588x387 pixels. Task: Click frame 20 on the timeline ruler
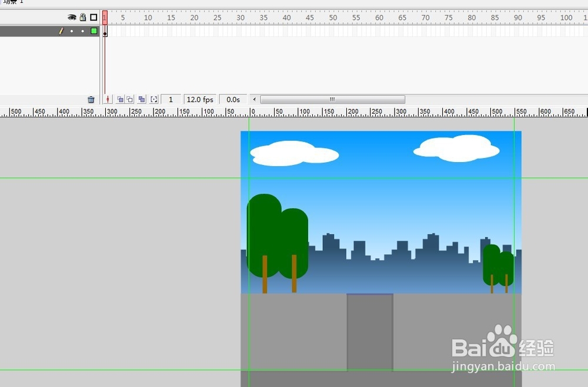(x=193, y=18)
